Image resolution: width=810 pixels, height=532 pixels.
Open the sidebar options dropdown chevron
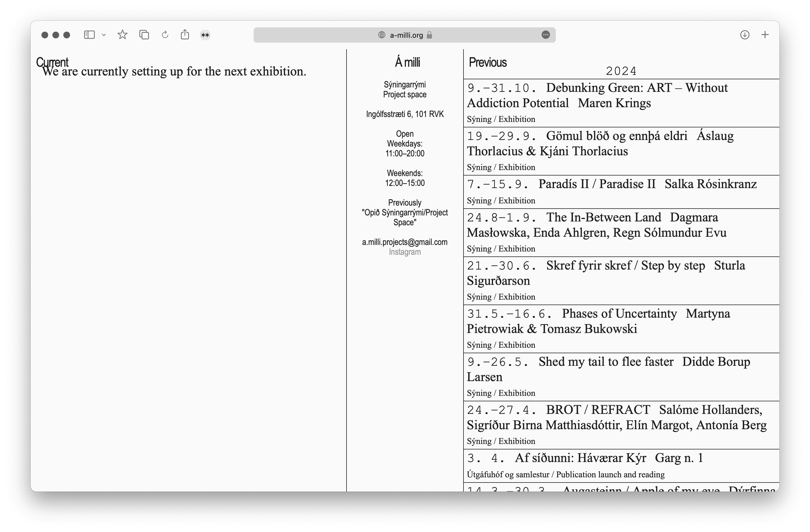(x=104, y=35)
